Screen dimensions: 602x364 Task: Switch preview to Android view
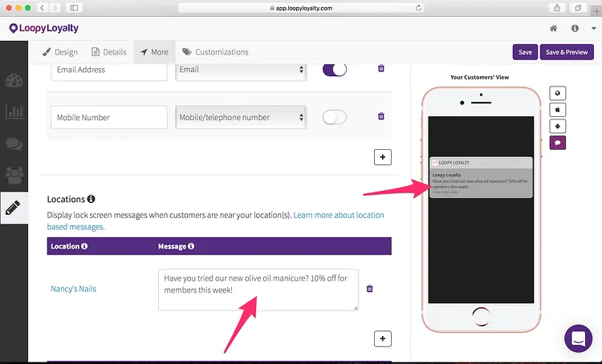tap(558, 126)
